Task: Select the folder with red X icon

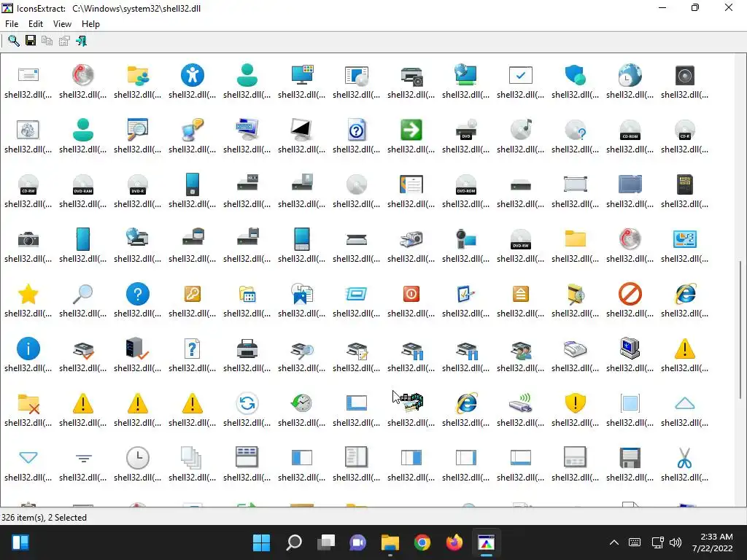Action: [x=28, y=404]
